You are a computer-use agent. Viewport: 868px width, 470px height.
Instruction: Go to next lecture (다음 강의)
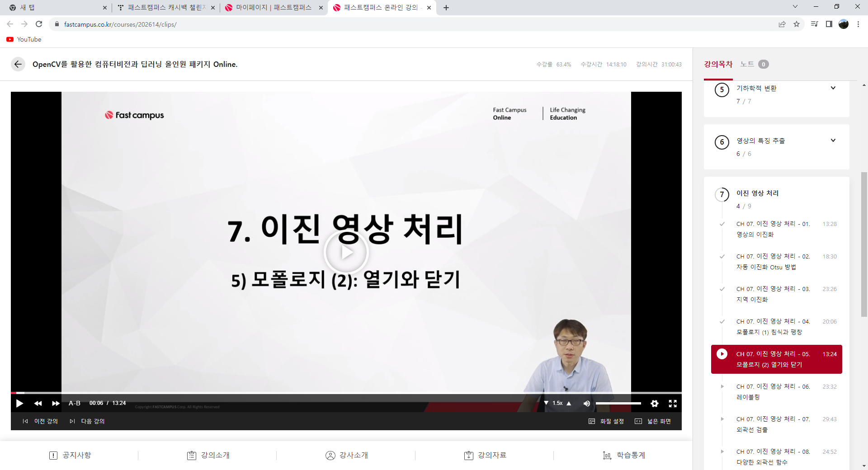(x=87, y=421)
